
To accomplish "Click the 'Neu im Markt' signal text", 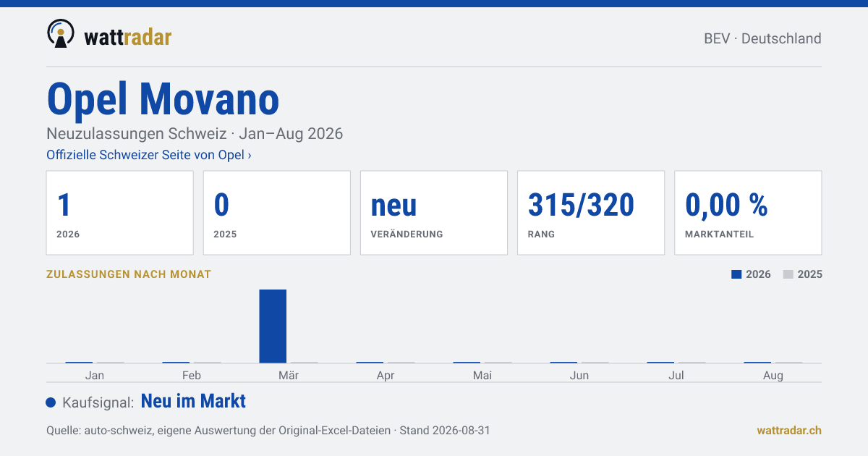I will pos(193,401).
